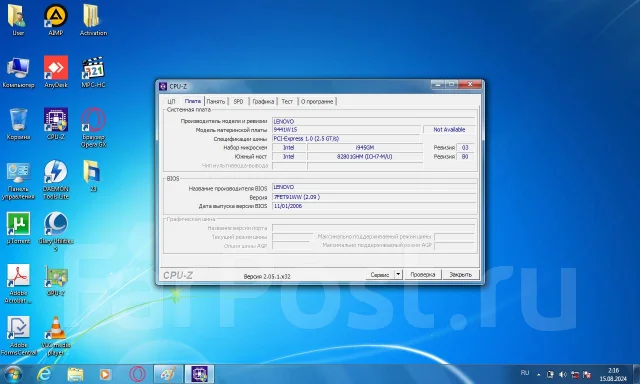Open the О программе tab
The width and height of the screenshot is (640, 384).
click(x=317, y=101)
